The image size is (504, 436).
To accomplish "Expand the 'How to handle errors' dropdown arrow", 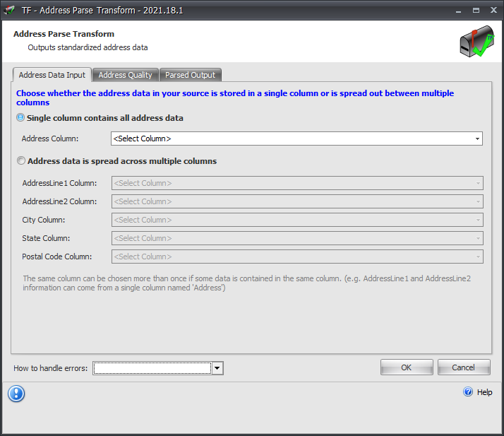I will click(x=217, y=368).
